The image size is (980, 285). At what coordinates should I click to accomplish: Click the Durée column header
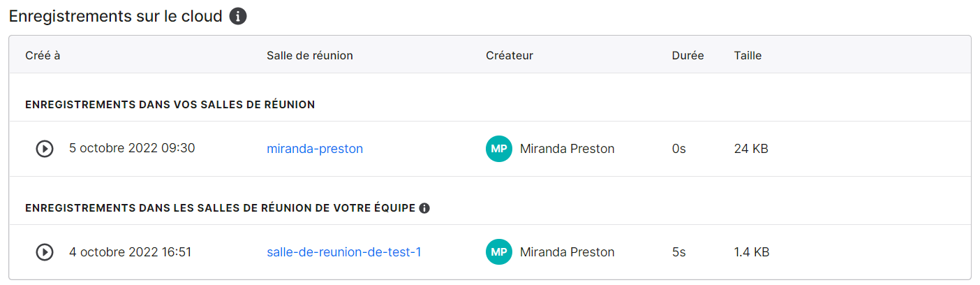(688, 55)
